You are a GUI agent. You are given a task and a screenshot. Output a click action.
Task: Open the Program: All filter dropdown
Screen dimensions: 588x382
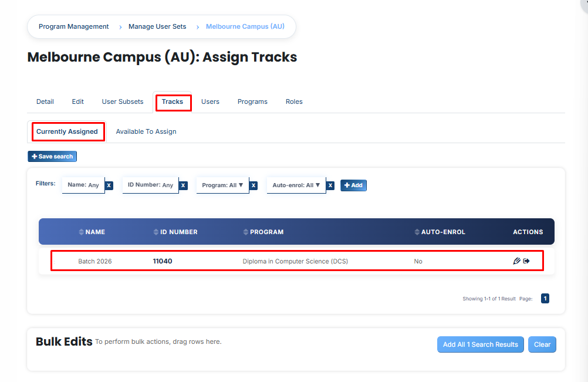tap(222, 185)
